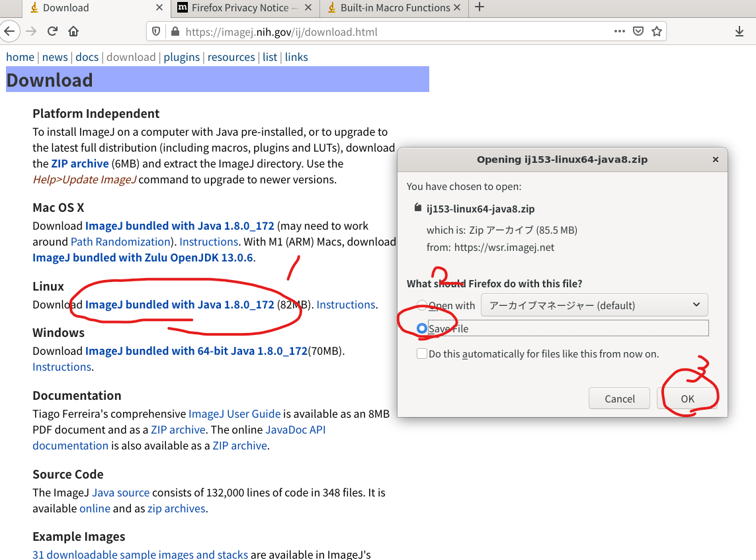Close the Built-in Macro Functions tab

457,8
